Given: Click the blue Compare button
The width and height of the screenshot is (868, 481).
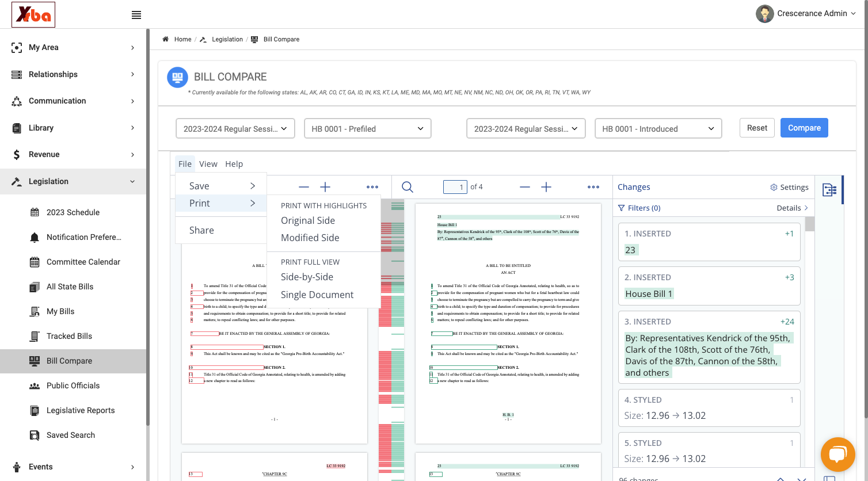Looking at the screenshot, I should coord(804,128).
